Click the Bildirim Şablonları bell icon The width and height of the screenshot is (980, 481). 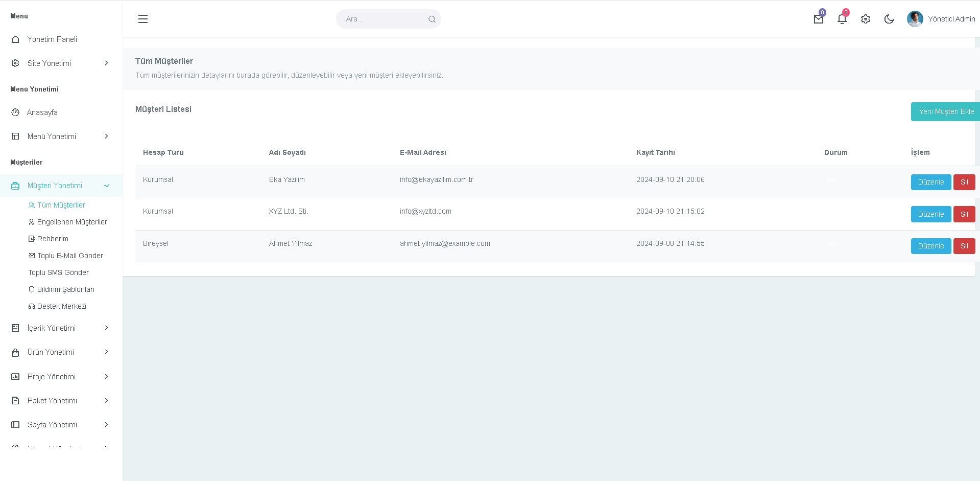point(32,289)
